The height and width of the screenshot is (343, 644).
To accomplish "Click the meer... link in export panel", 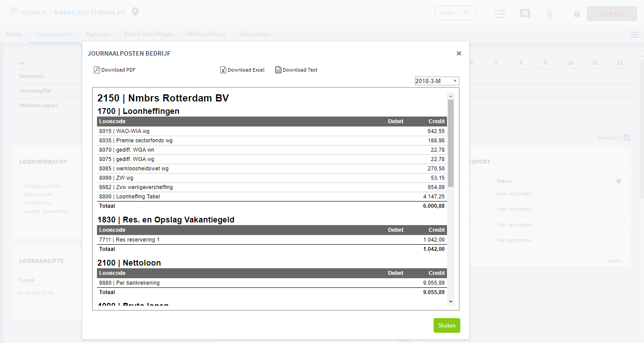I will [x=616, y=261].
